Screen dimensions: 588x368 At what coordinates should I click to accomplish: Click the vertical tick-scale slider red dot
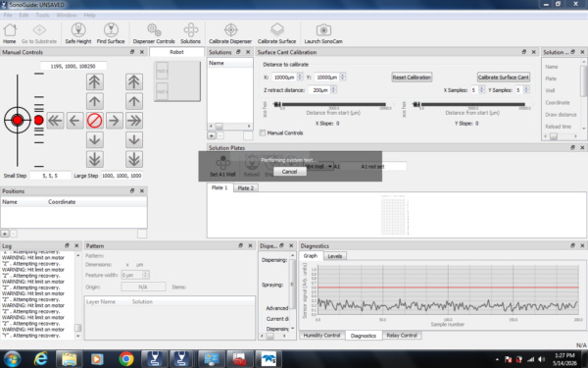point(38,120)
